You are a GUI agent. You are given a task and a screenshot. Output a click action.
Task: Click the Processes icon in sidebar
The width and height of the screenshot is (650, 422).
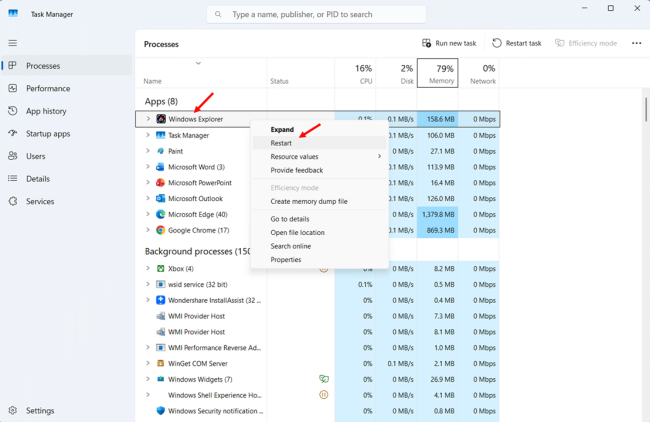12,65
